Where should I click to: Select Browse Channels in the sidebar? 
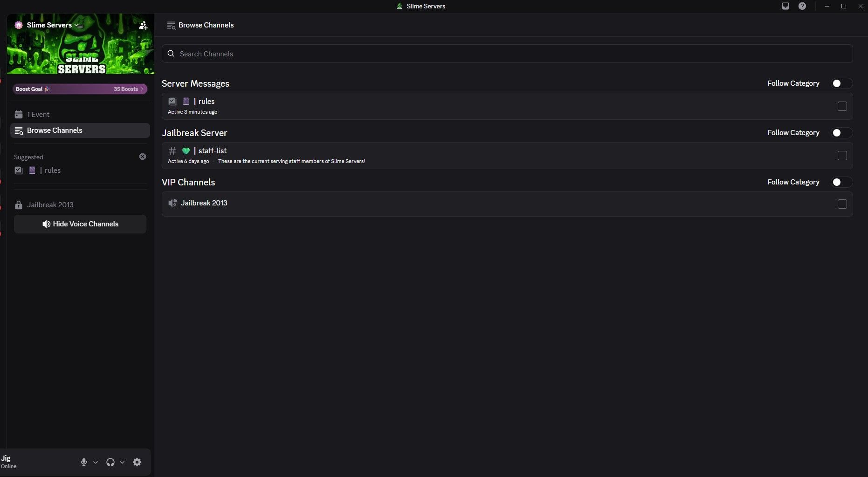80,130
